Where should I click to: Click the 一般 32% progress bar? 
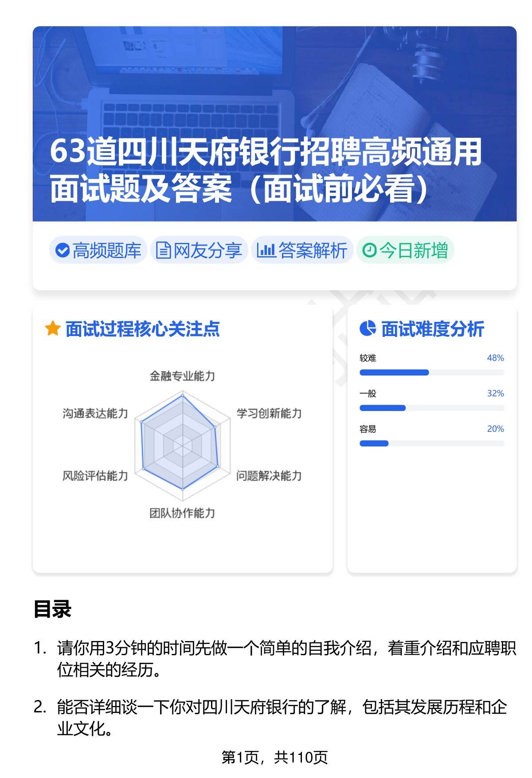pyautogui.click(x=431, y=408)
